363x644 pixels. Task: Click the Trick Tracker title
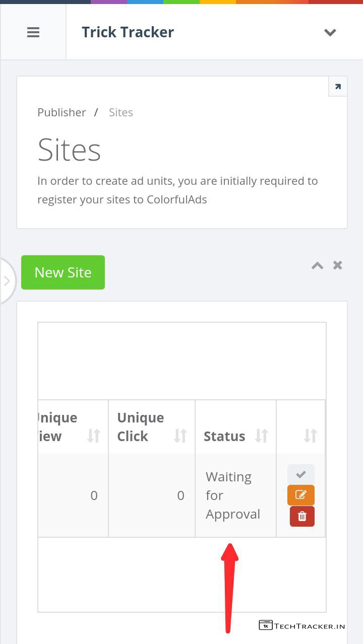click(x=128, y=32)
